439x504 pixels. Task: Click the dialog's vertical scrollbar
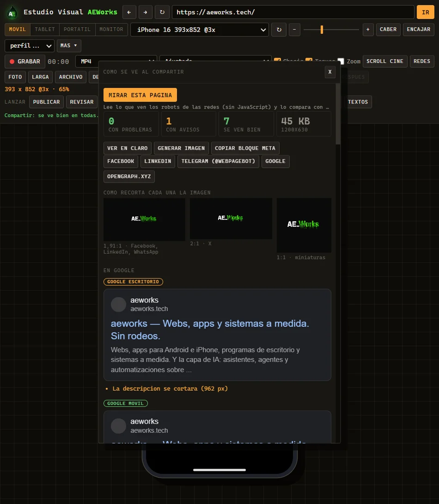click(x=338, y=114)
